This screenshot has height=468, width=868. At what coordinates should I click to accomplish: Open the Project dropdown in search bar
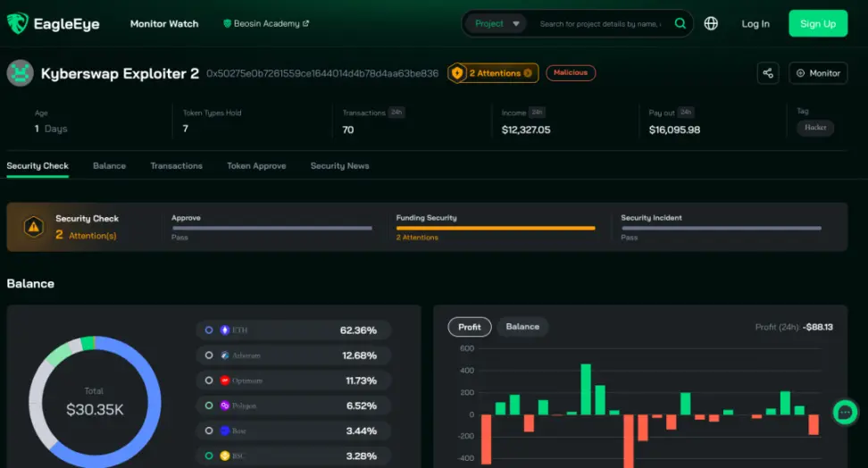tap(496, 23)
